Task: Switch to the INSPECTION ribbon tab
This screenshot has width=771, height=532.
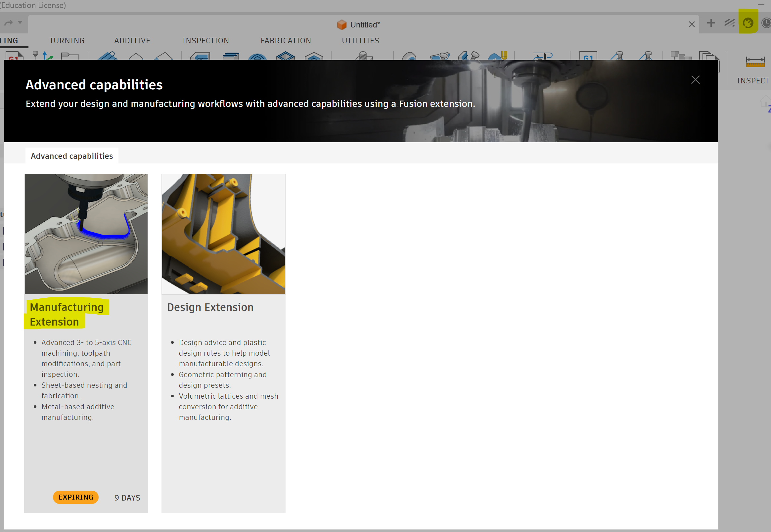Action: pyautogui.click(x=206, y=41)
